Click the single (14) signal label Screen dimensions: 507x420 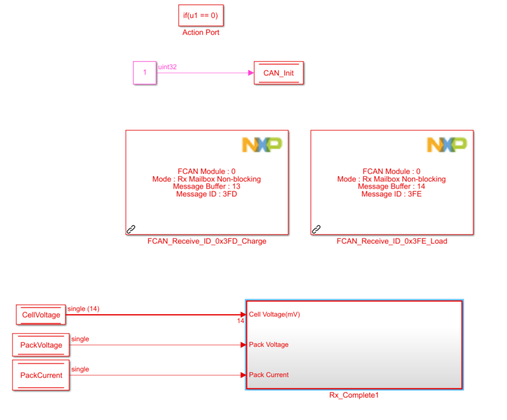pyautogui.click(x=84, y=308)
